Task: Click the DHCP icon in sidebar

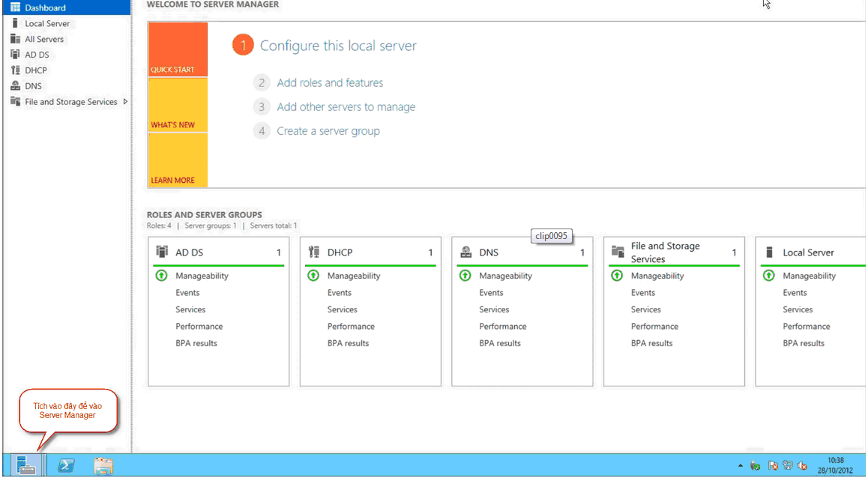Action: tap(16, 70)
